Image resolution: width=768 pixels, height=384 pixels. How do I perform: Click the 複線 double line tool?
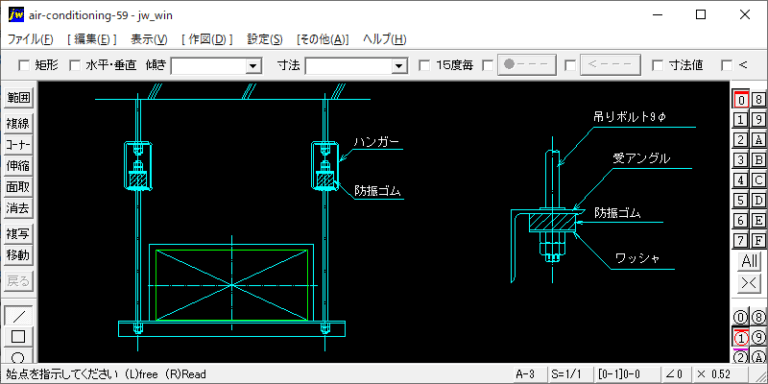19,123
